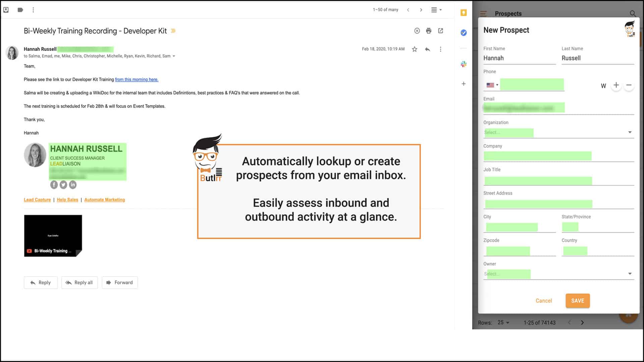The height and width of the screenshot is (362, 644).
Task: Click the archive icon in toolbar
Action: (6, 10)
